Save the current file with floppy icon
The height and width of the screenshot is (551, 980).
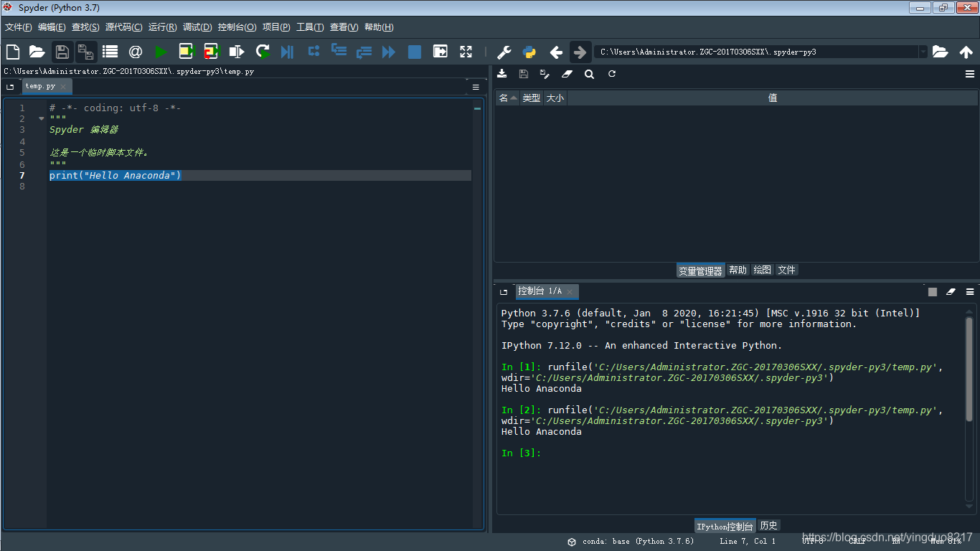tap(62, 52)
